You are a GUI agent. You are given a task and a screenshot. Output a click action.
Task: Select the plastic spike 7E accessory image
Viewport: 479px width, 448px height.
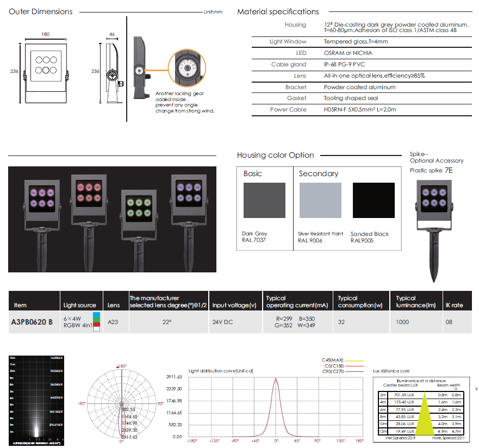433,228
